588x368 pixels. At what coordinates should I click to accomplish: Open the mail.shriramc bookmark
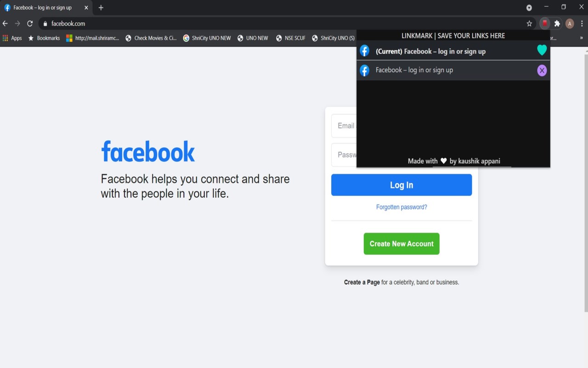92,38
